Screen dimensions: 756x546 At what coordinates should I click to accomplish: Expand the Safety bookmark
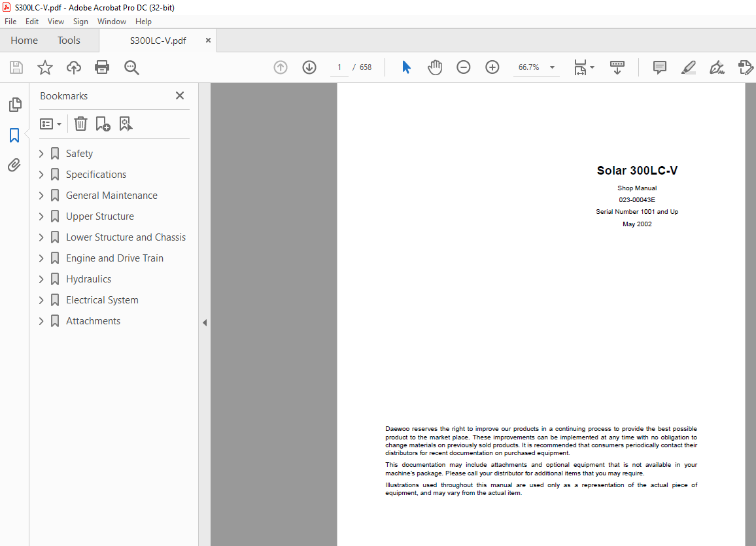41,154
